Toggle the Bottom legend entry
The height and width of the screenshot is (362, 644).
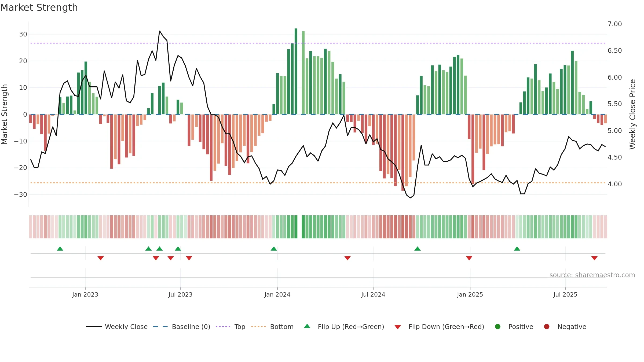point(272,327)
